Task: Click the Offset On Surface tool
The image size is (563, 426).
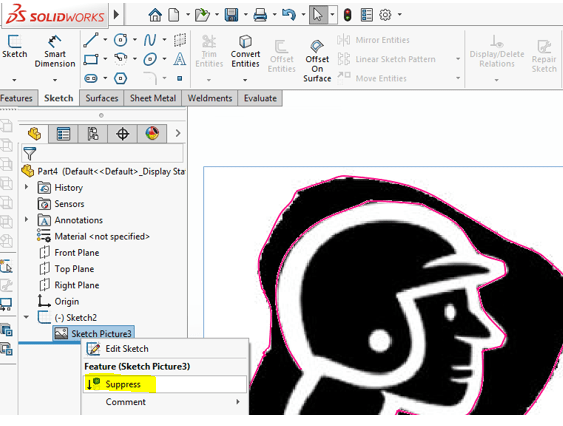Action: (317, 61)
